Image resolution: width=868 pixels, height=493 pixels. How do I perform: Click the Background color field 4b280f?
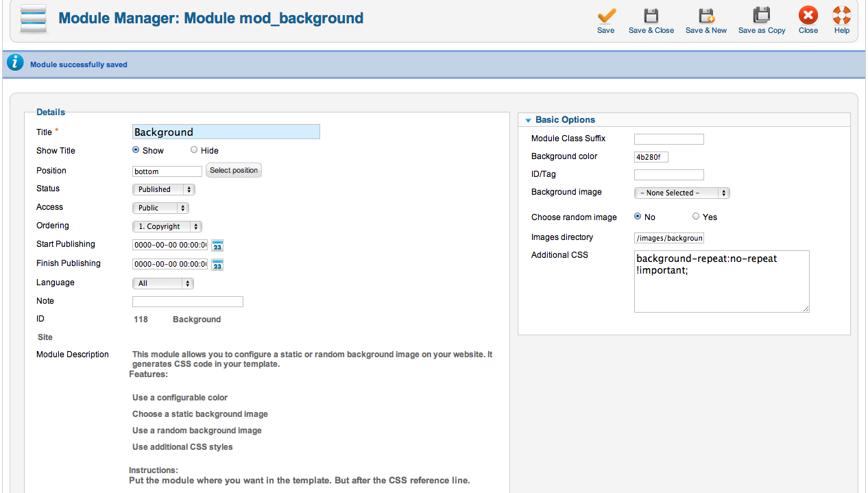[x=651, y=157]
